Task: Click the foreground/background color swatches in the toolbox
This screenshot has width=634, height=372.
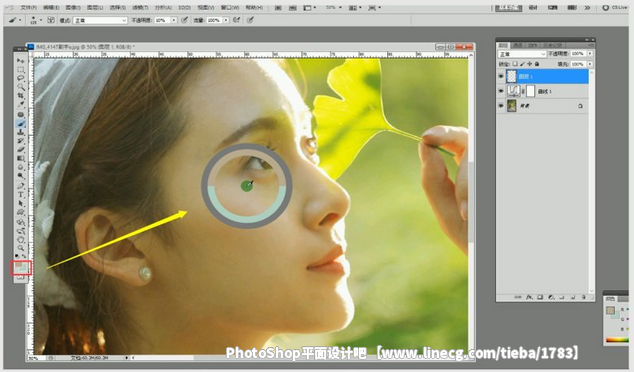Action: pyautogui.click(x=21, y=266)
